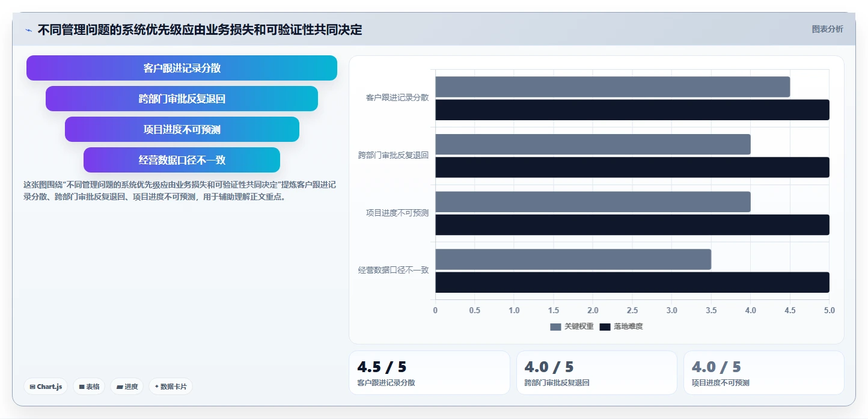The image size is (868, 419).
Task: Click the 落地难度 bar for 经营数据口径不一致
Action: pos(632,283)
